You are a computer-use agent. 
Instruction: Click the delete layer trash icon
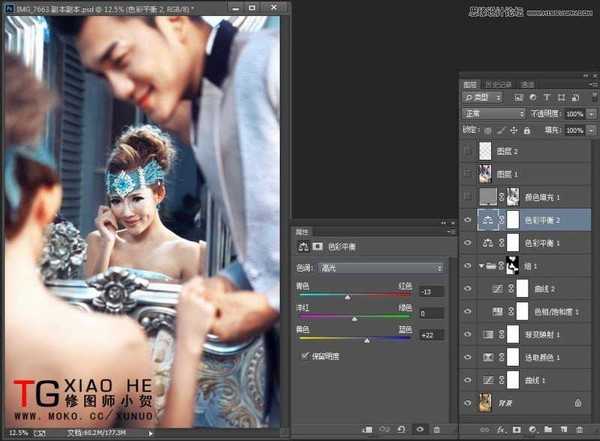coord(579,430)
